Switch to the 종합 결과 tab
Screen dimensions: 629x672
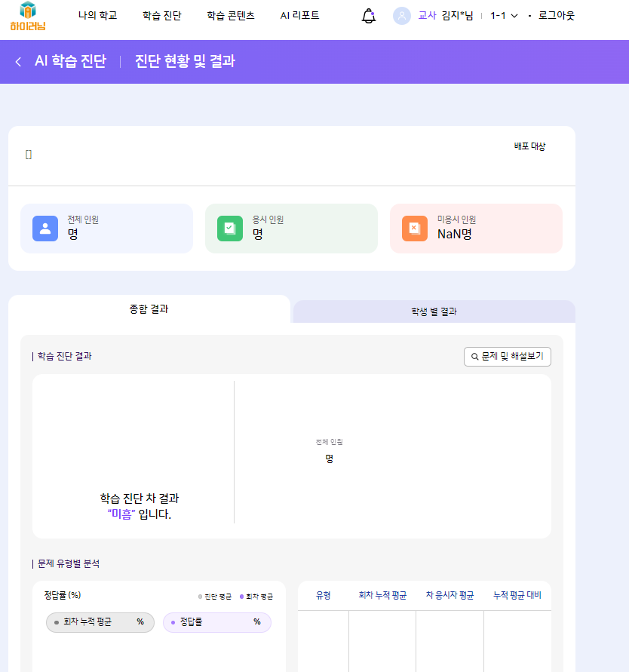[149, 309]
